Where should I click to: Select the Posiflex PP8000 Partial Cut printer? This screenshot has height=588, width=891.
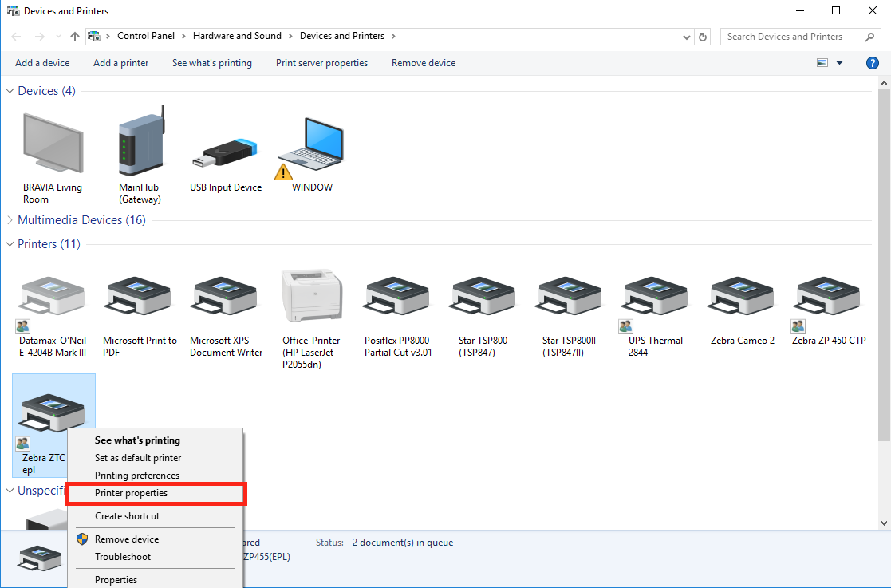[397, 296]
